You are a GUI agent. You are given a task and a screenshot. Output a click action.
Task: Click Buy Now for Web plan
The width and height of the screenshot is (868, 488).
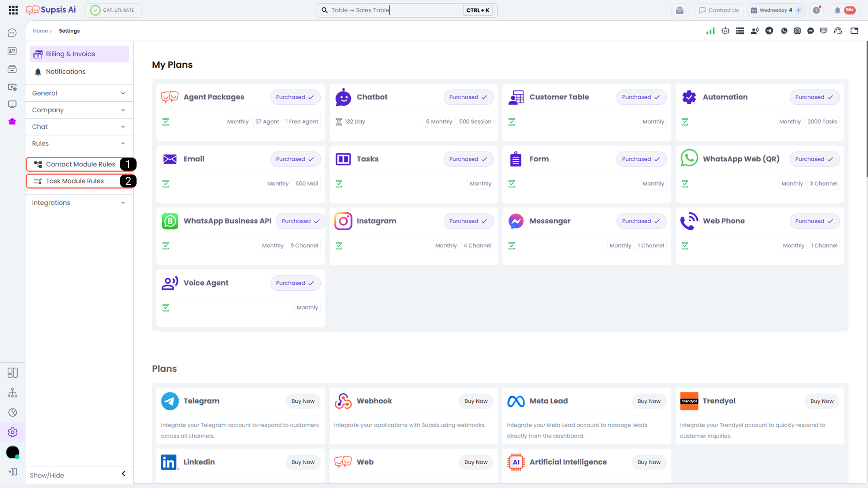coord(476,462)
